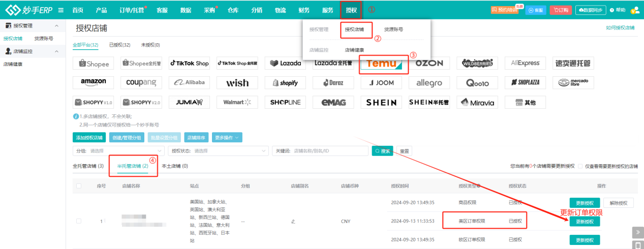The height and width of the screenshot is (249, 644).
Task: Open 店铺健康 in the sidebar
Action: pyautogui.click(x=13, y=64)
